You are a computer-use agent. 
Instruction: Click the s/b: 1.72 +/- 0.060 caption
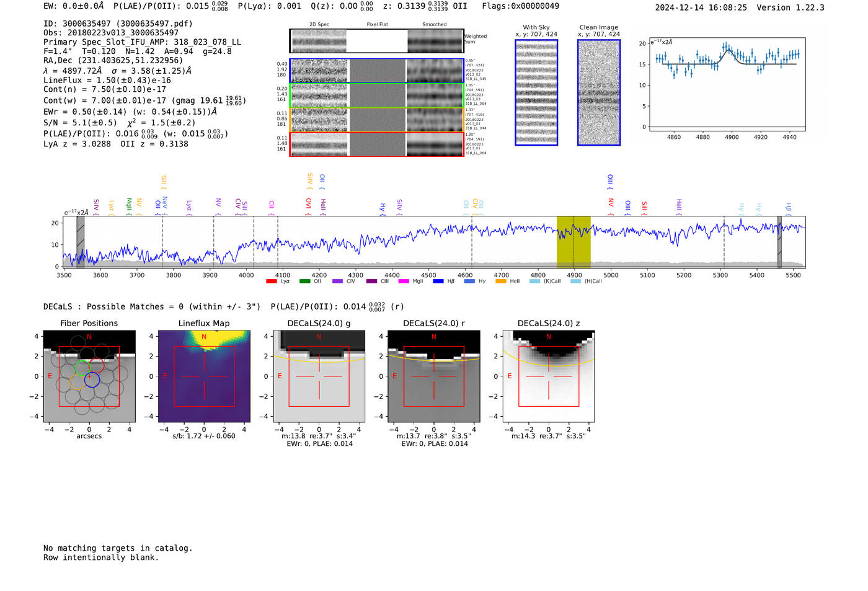pyautogui.click(x=204, y=436)
